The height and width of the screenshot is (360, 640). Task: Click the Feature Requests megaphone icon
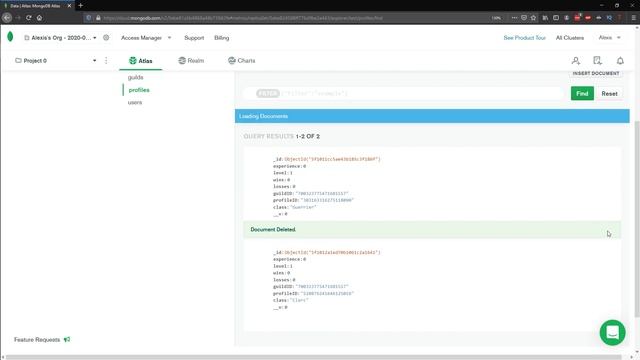67,340
